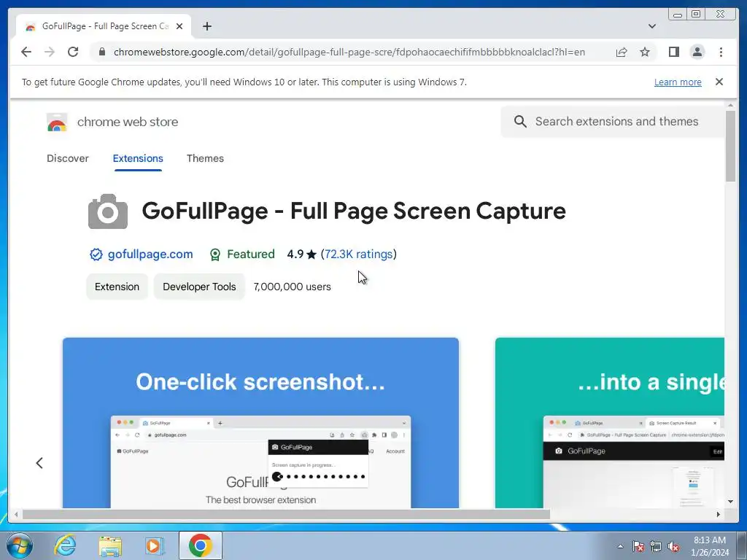
Task: Bookmark this tab with the star icon
Action: (645, 52)
